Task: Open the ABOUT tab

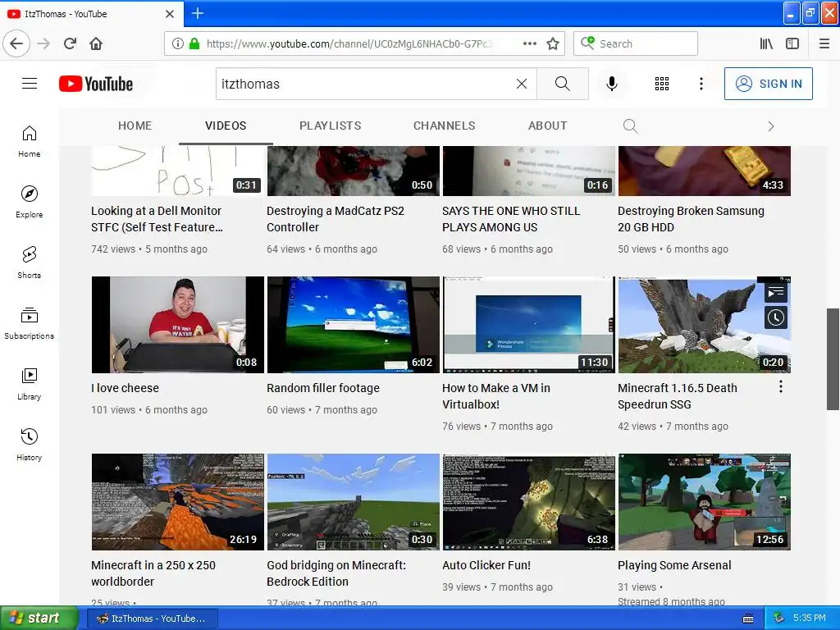Action: tap(547, 126)
